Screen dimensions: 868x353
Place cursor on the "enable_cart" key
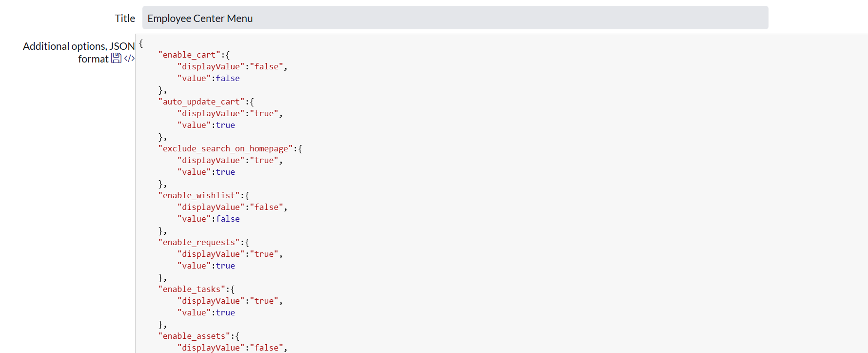189,55
